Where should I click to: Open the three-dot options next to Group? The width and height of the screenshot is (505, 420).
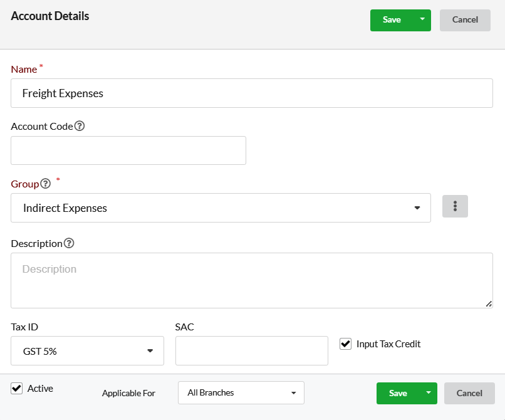[x=455, y=206]
